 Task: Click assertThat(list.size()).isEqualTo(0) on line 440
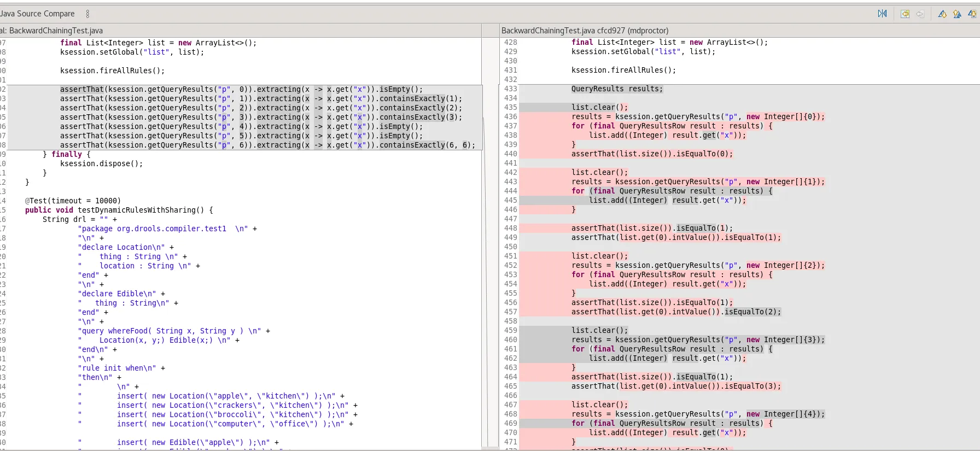tap(652, 154)
